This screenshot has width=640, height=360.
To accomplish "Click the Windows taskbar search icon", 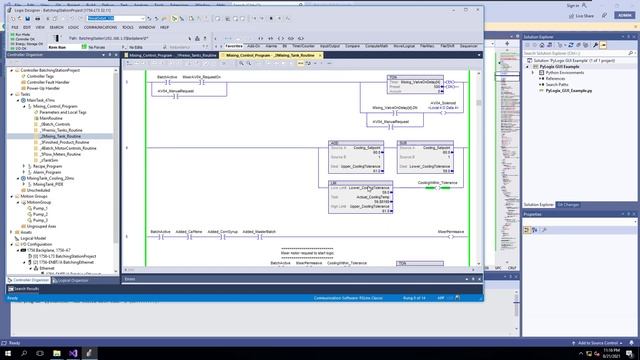I will pos(24,353).
